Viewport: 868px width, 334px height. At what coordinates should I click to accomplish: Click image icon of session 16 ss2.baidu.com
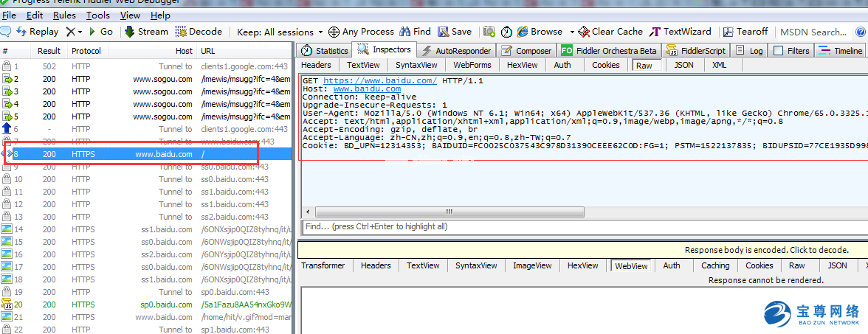7,254
